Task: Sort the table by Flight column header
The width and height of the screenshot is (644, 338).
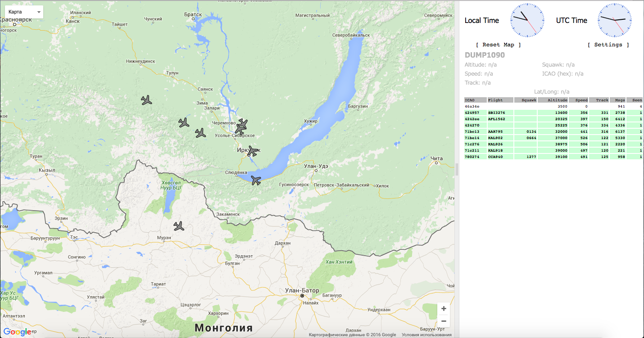Action: coord(500,100)
